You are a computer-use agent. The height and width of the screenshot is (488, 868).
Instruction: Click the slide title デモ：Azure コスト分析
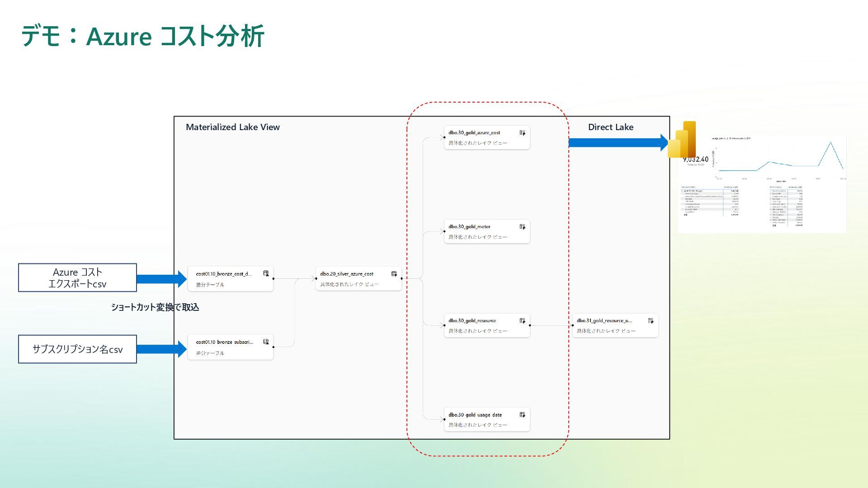tap(142, 36)
